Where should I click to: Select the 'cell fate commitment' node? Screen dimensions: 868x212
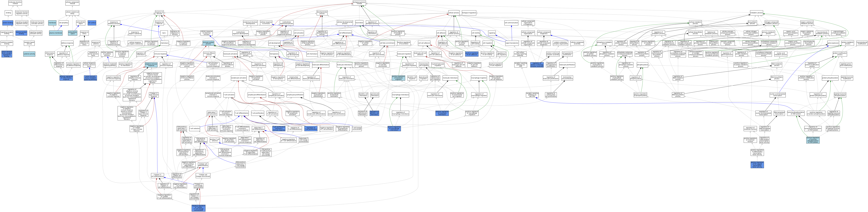[x=387, y=43]
